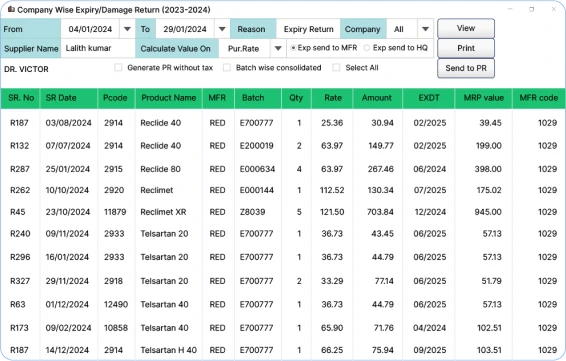Screen dimensions: 566x361
Task: Click the Product Name column header
Action: pyautogui.click(x=169, y=98)
